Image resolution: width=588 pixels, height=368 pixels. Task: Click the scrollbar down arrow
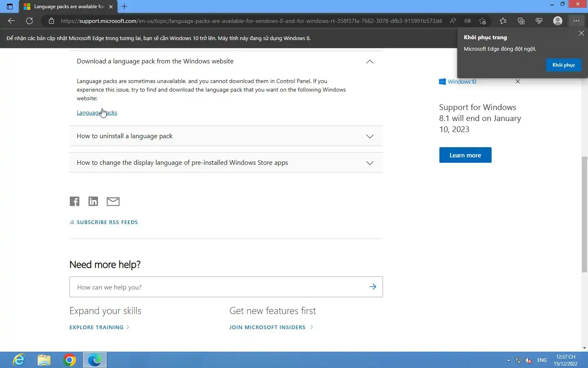tap(584, 348)
